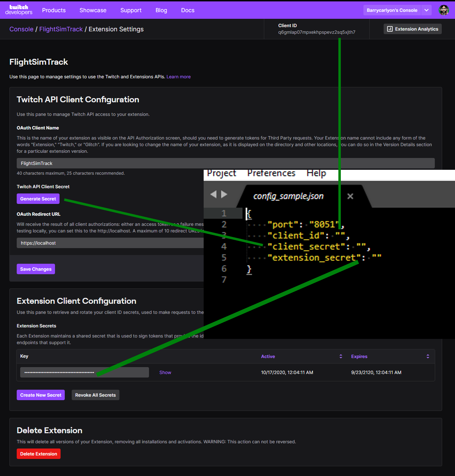Click the Key column header
The width and height of the screenshot is (455, 476).
[24, 356]
